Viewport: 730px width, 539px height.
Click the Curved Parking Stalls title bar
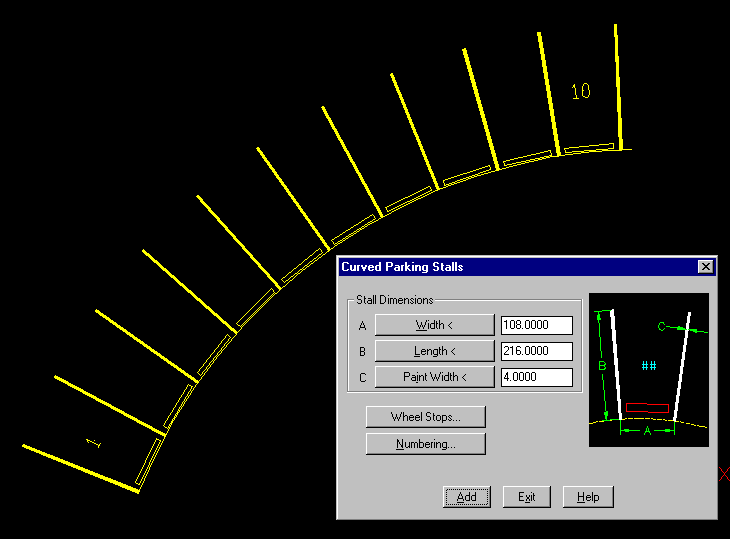pos(527,267)
